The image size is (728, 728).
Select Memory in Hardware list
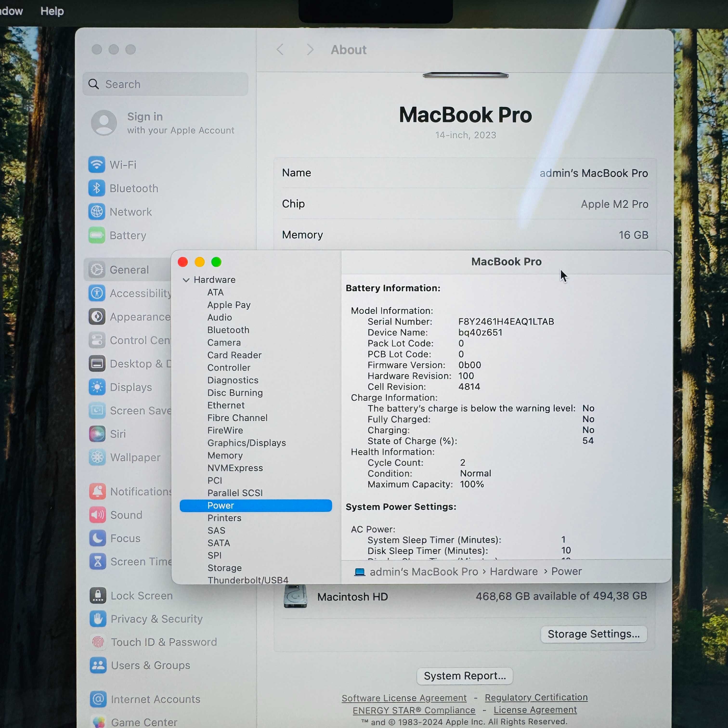click(225, 455)
